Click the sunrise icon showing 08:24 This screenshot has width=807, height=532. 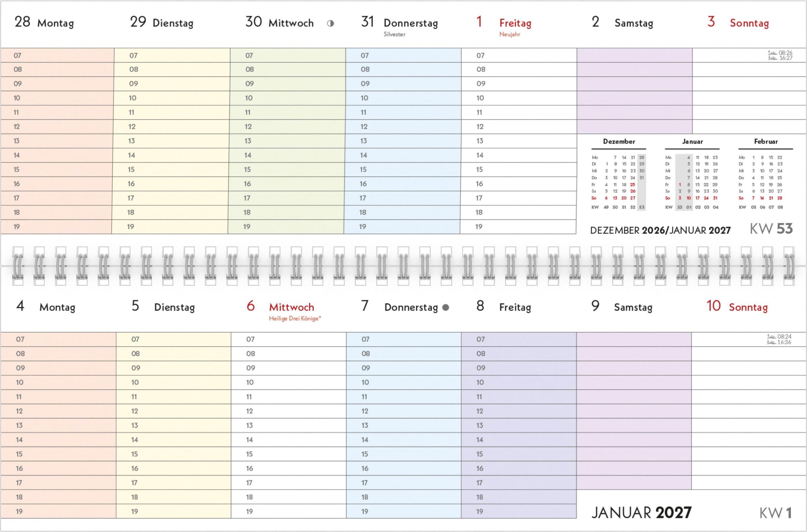coord(771,336)
